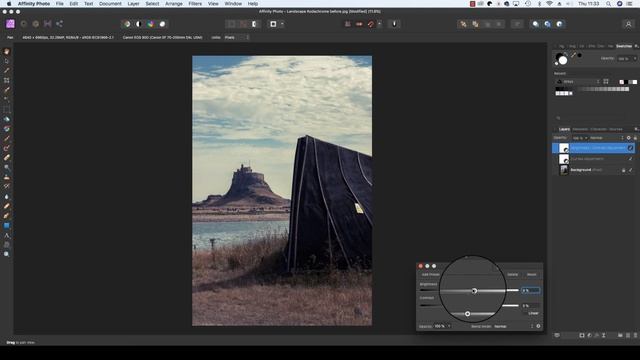640x360 pixels.
Task: Click the colour selector circles in Swatches
Action: pos(562,59)
